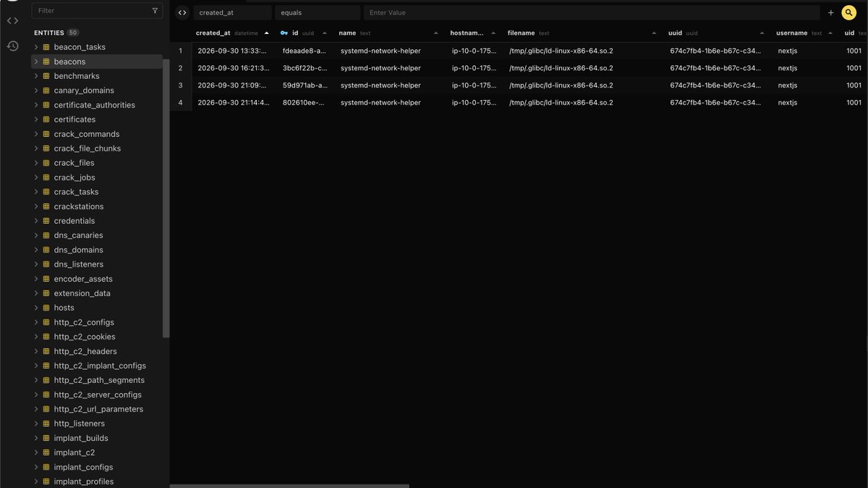Image resolution: width=868 pixels, height=488 pixels.
Task: Expand the dns_canaries entity chevron
Action: (x=36, y=235)
